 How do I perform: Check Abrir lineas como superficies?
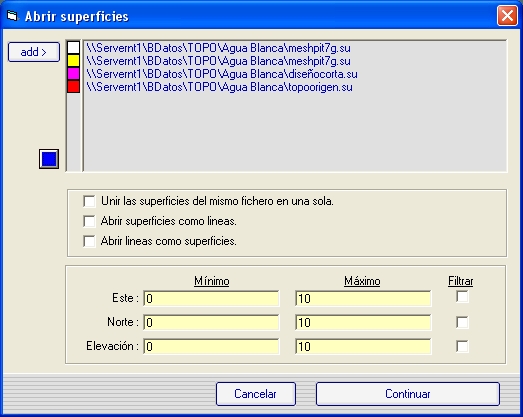point(89,241)
